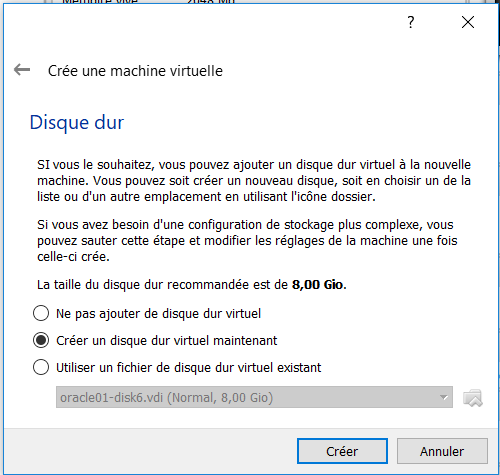Screen dimensions: 500x475
Task: Select 'Créer un disque dur virtuel maintenant' radio
Action: (x=41, y=340)
